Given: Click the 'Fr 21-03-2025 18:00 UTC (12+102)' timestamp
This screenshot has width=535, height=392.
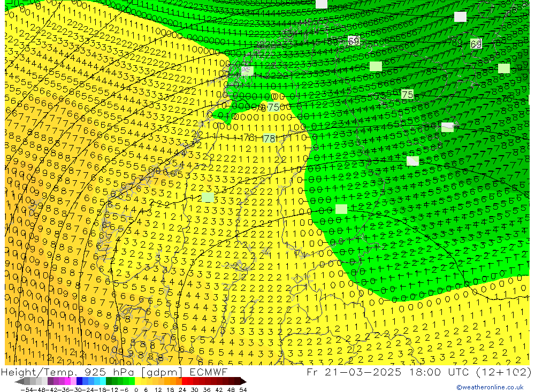Looking at the screenshot, I should coord(419,372).
